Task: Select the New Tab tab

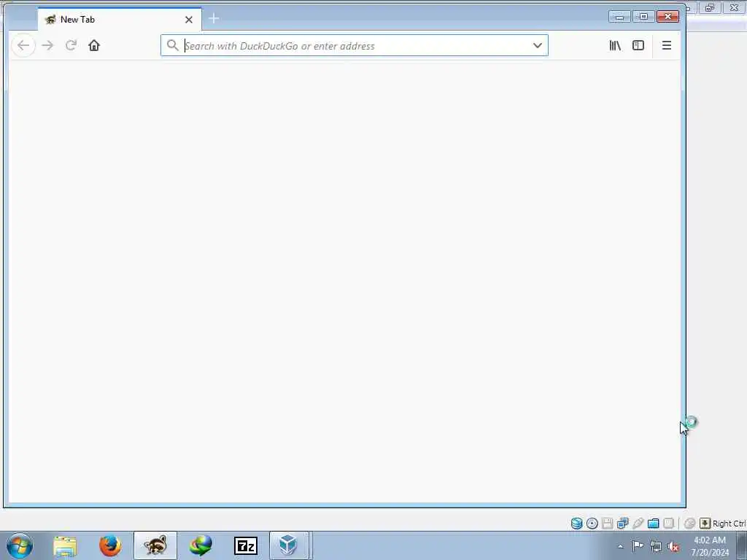Action: pos(120,20)
